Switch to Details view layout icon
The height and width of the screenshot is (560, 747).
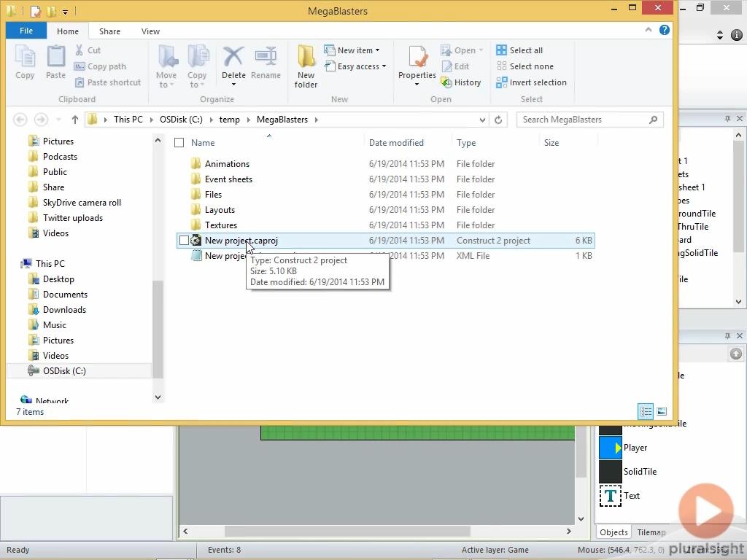pyautogui.click(x=646, y=411)
